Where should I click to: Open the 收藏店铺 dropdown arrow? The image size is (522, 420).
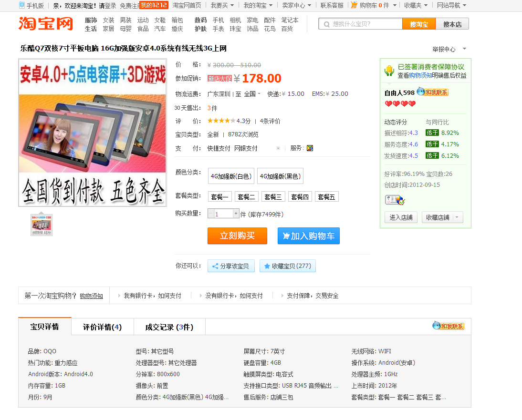457,217
